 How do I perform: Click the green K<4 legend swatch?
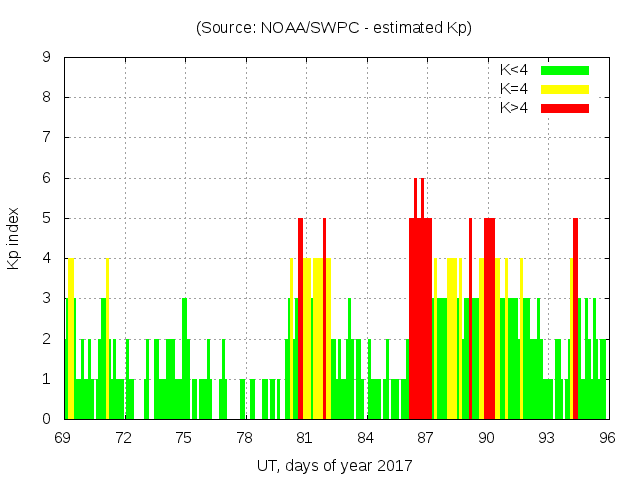point(565,70)
